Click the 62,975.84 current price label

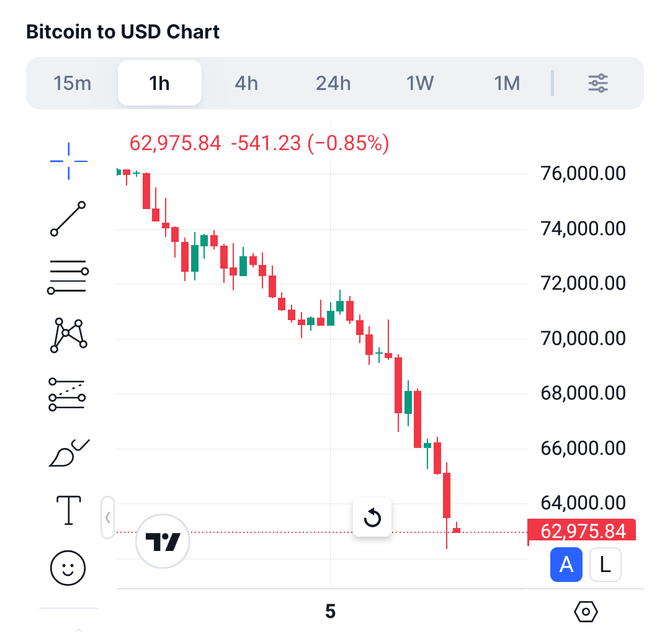(x=583, y=532)
